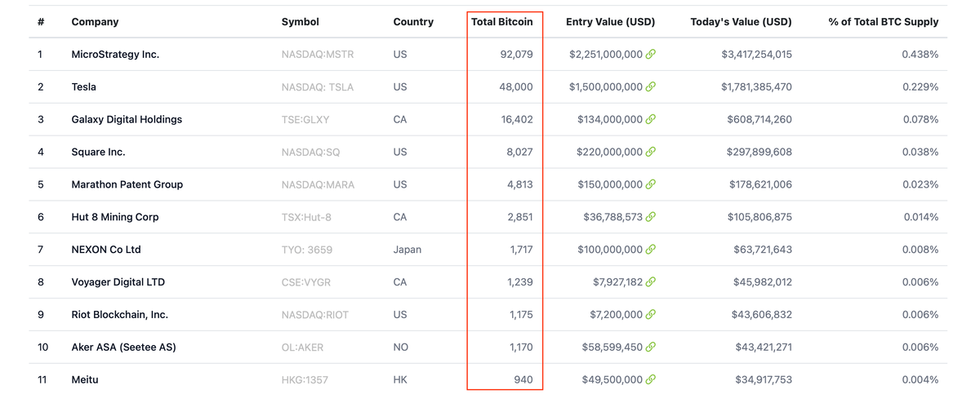This screenshot has width=980, height=394.
Task: Sort by % of Total BTC Supply header
Action: 884,22
